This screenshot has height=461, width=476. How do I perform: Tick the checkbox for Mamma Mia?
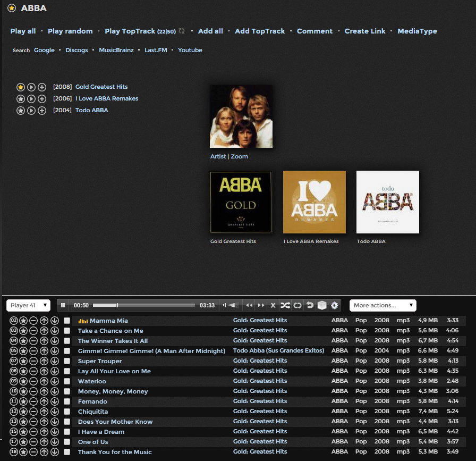(67, 321)
